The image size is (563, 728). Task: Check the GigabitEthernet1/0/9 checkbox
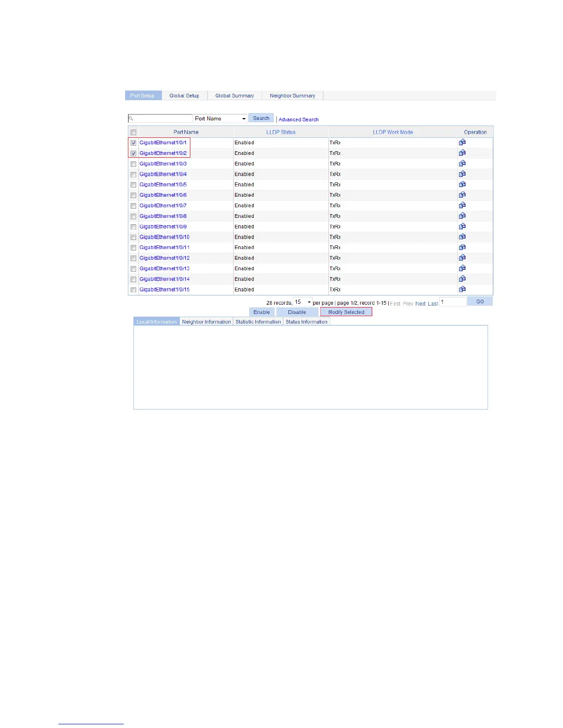point(133,227)
